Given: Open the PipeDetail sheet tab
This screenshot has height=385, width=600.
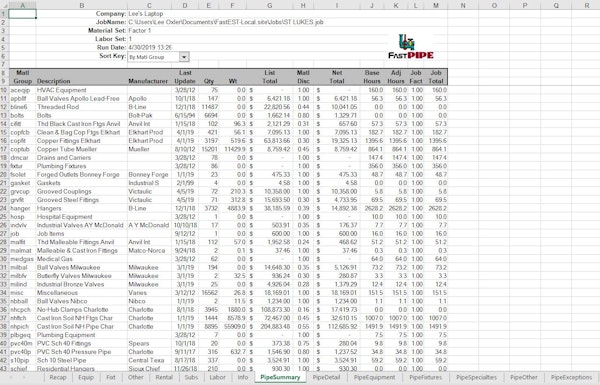Looking at the screenshot, I should click(326, 377).
